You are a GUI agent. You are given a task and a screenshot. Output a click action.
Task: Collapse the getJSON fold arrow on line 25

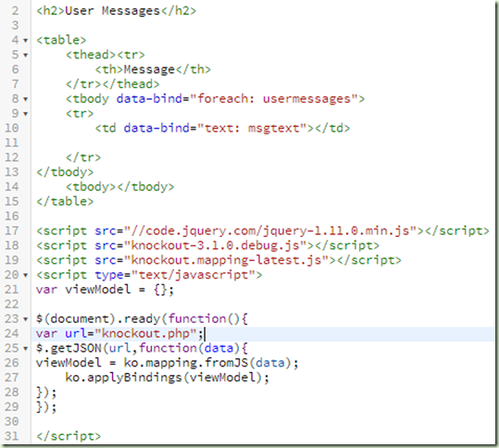point(26,348)
